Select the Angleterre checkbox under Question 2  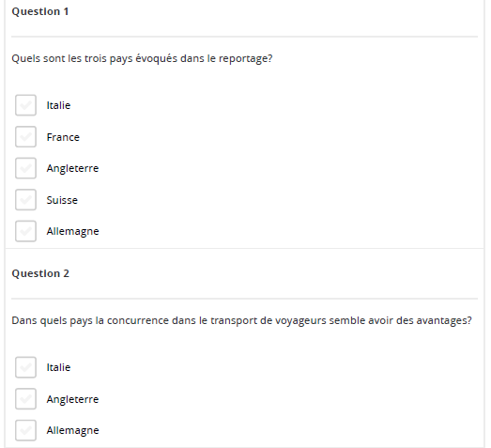pyautogui.click(x=25, y=399)
